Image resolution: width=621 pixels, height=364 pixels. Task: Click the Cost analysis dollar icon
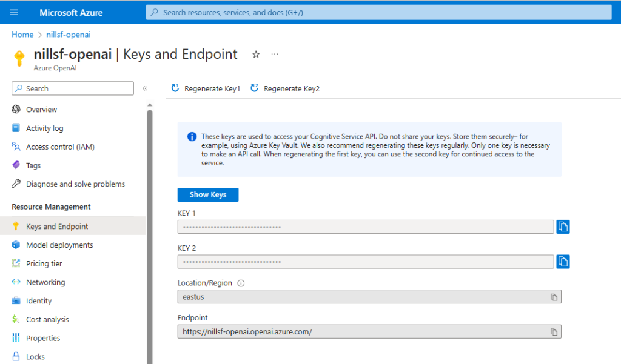coord(15,319)
